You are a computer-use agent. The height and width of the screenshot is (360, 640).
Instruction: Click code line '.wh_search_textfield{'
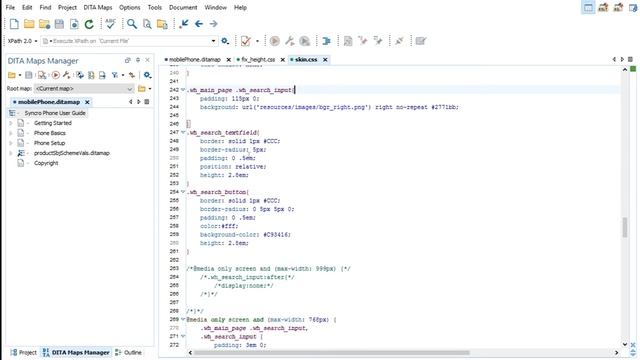223,133
